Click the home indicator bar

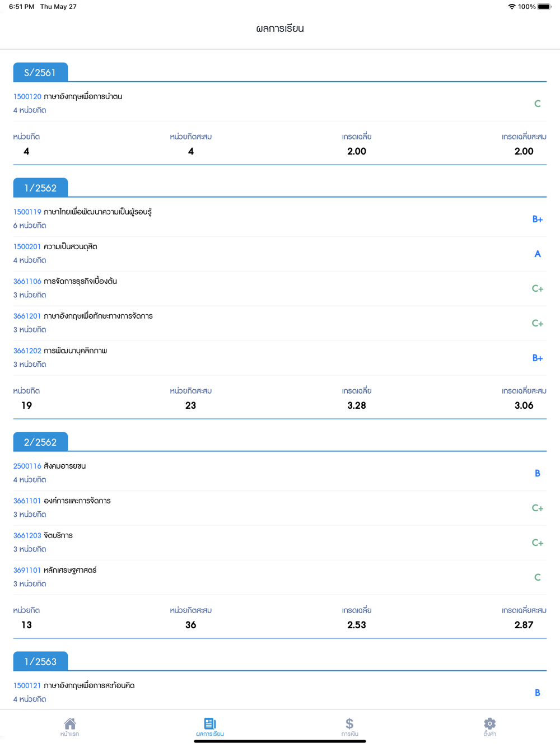point(280,741)
